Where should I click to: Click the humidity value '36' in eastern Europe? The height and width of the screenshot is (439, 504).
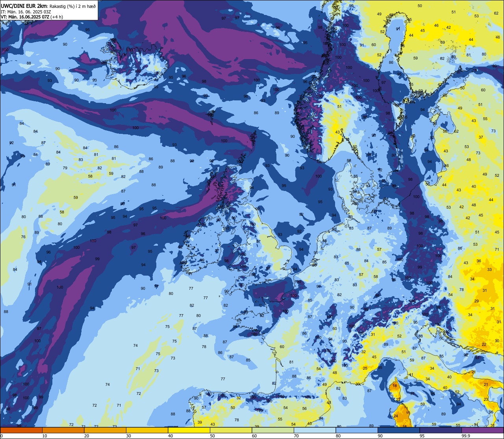[479, 261]
